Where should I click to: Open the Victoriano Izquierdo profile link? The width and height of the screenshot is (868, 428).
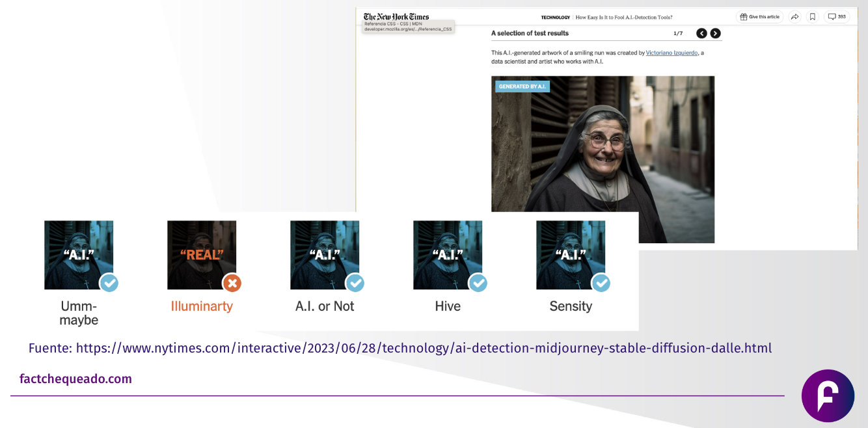coord(671,53)
